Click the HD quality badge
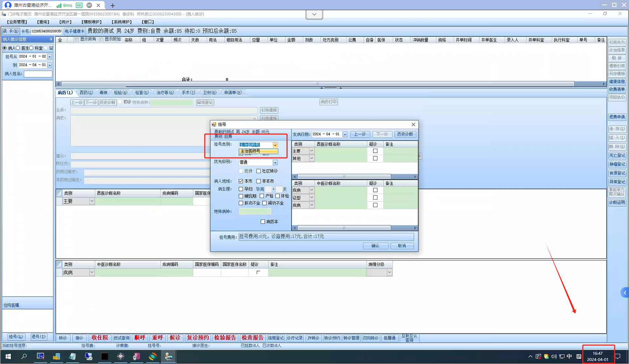This screenshot has width=629, height=364. coord(79,5)
